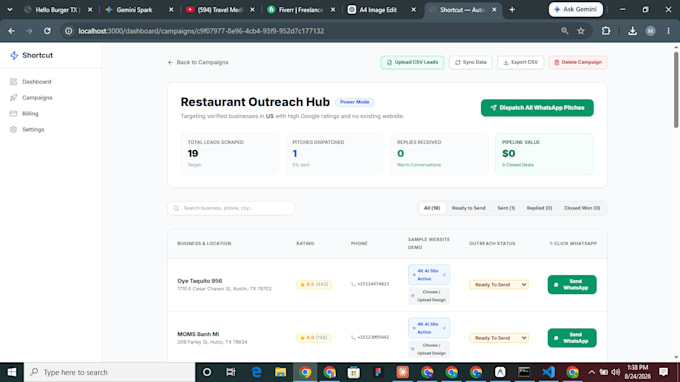Bookmark this page with the star icon
The image size is (680, 382).
pyautogui.click(x=581, y=31)
